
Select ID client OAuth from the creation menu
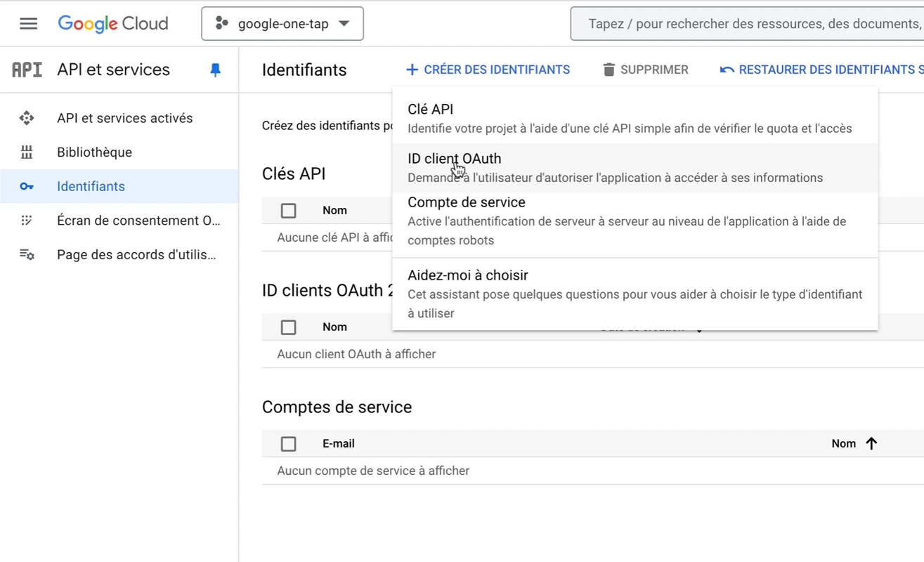pos(454,159)
